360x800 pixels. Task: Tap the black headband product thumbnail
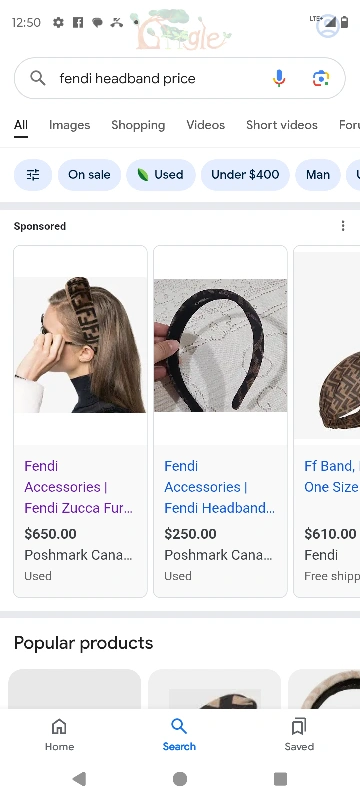pyautogui.click(x=220, y=345)
